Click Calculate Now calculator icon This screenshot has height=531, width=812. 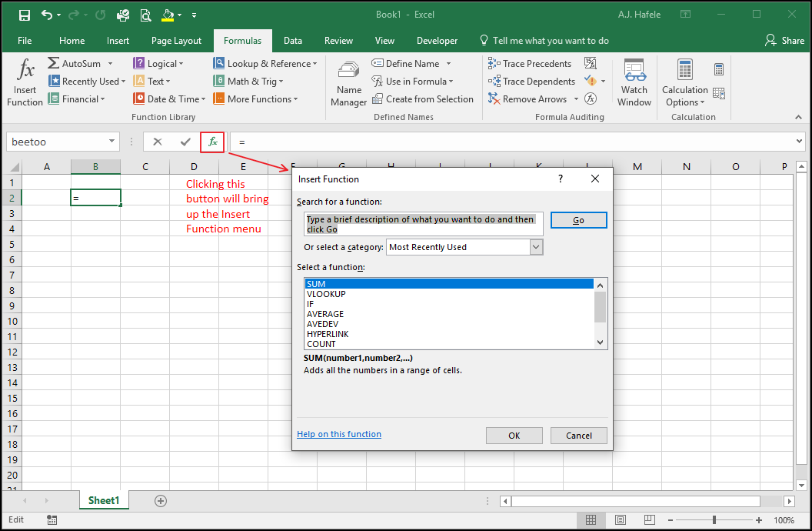tap(719, 69)
